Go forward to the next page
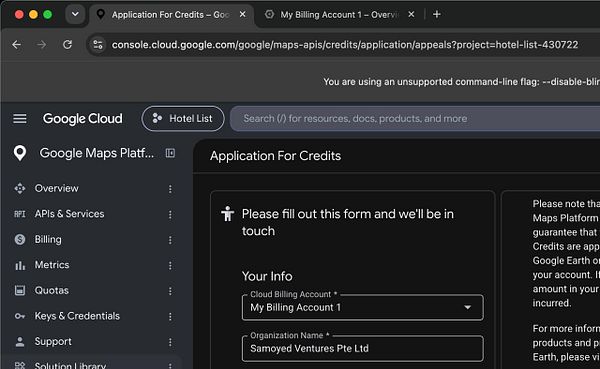600x369 pixels. point(42,45)
